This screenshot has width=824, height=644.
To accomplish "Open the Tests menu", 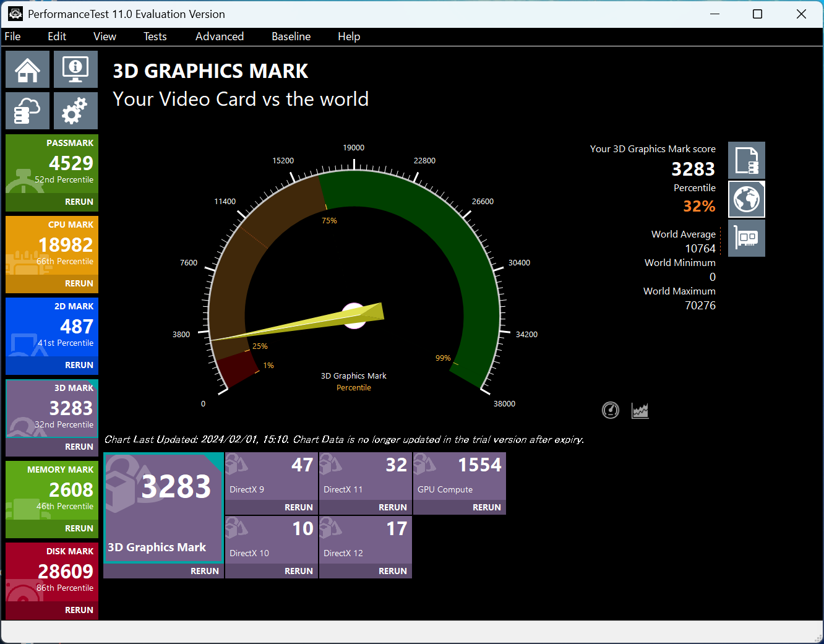I will pyautogui.click(x=155, y=36).
